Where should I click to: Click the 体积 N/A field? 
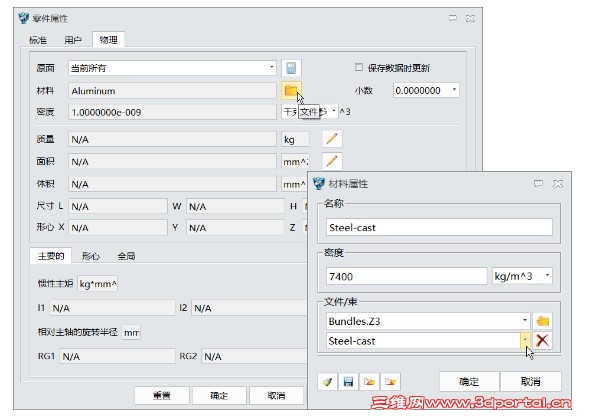[x=172, y=184]
